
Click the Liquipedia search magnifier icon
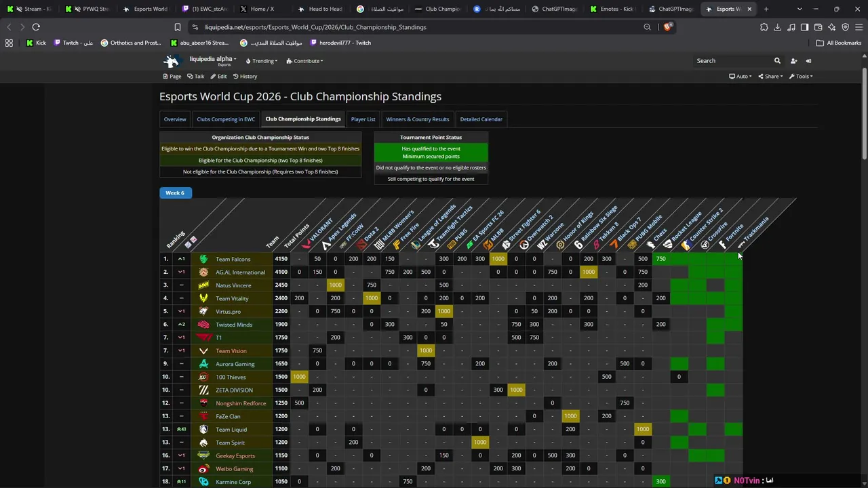pos(778,61)
